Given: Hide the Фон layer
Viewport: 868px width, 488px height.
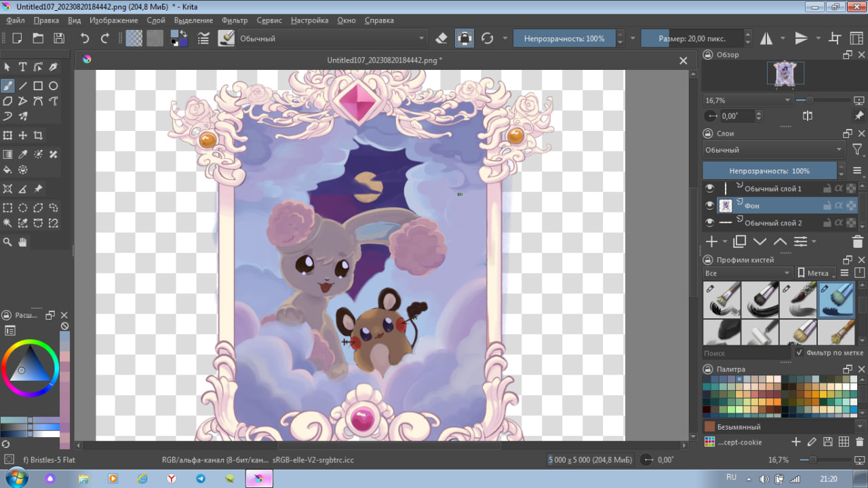Looking at the screenshot, I should pos(709,205).
